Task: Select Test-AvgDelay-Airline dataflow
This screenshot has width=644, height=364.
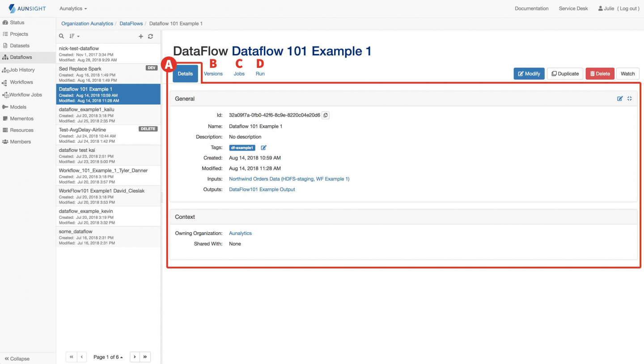Action: click(108, 135)
